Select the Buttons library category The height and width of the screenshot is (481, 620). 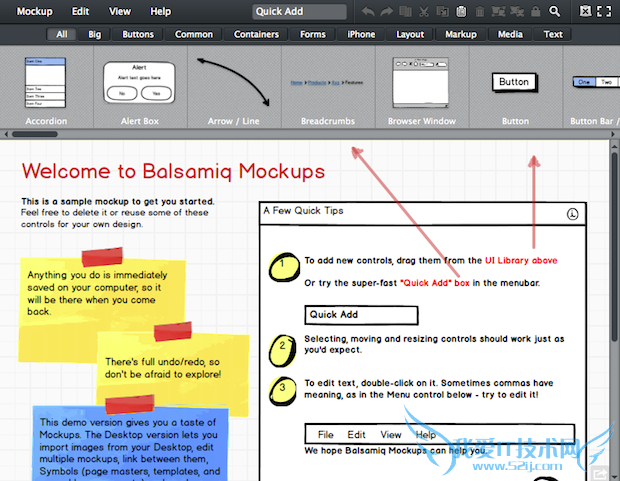pos(138,34)
